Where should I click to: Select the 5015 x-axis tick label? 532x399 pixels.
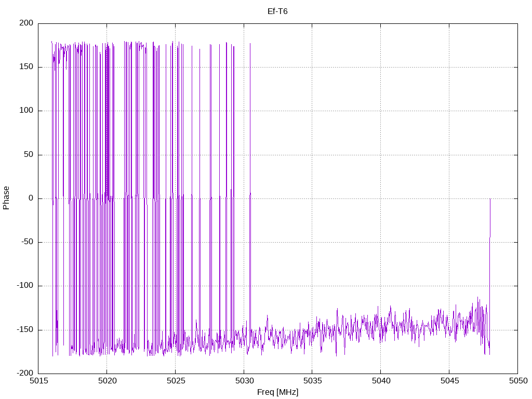coord(38,381)
